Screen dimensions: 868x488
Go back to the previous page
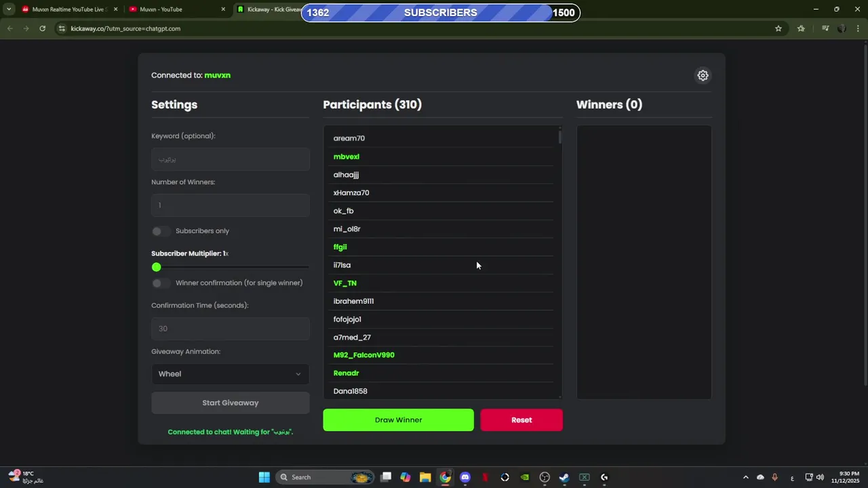coord(9,28)
